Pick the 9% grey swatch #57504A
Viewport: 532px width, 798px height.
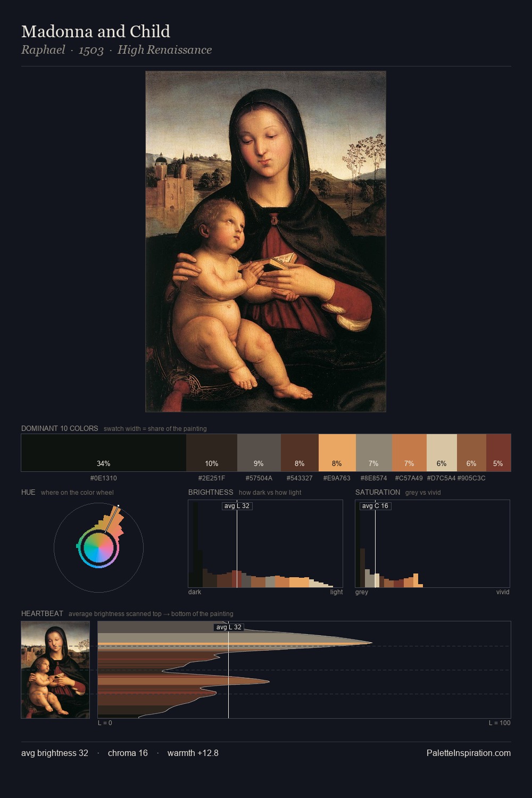259,453
